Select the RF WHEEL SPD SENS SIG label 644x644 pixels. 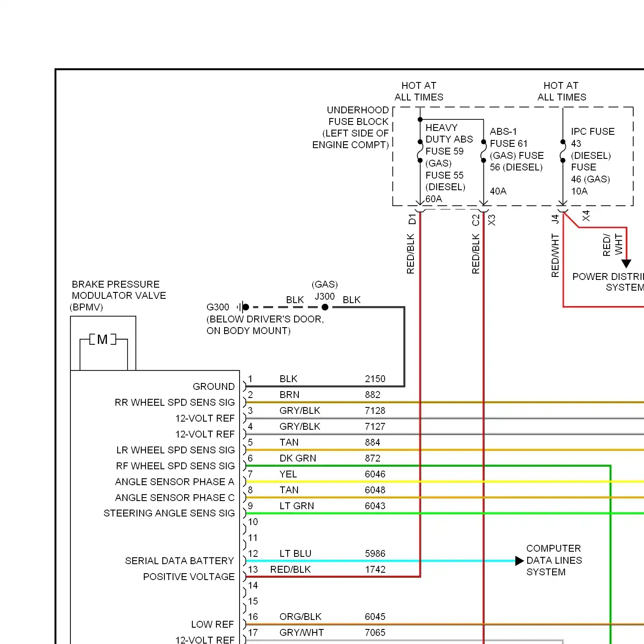pyautogui.click(x=175, y=466)
